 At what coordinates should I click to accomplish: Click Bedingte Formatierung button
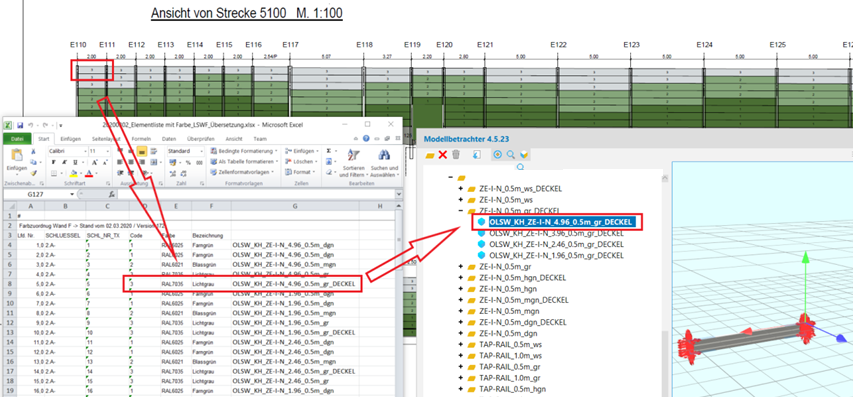tap(244, 151)
